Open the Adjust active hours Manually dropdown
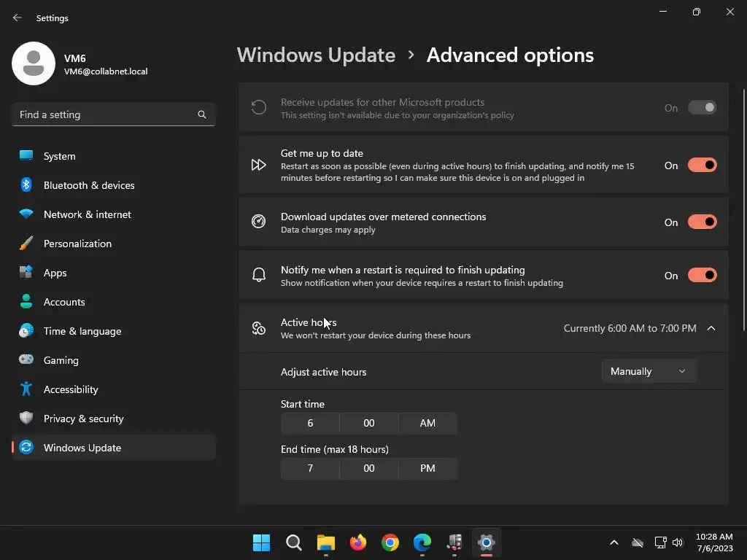This screenshot has height=560, width=747. 649,371
